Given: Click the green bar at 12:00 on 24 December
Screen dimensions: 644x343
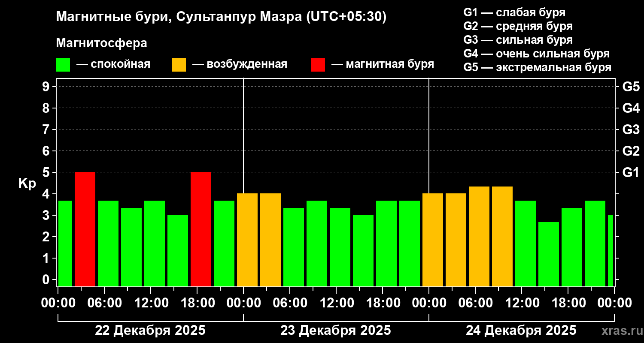Looking at the screenshot, I should pos(526,244).
